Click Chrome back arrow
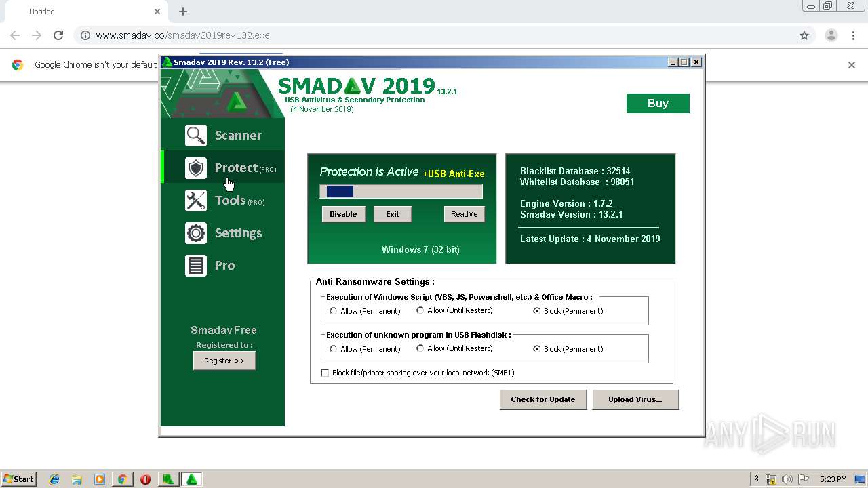The image size is (868, 488). (x=15, y=35)
